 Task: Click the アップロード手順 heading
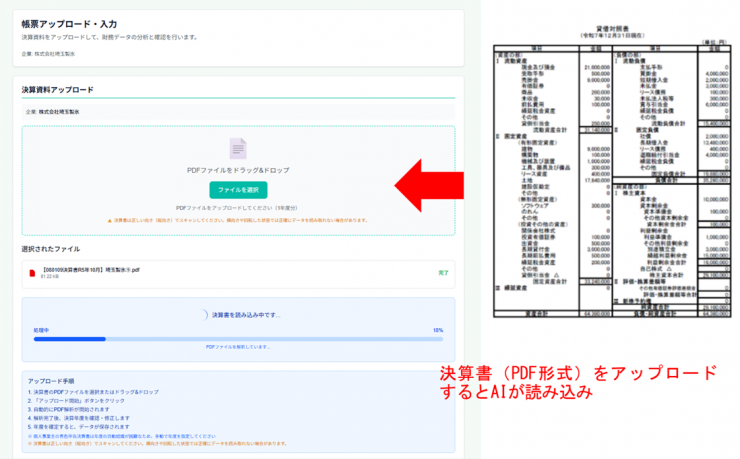[x=51, y=381]
